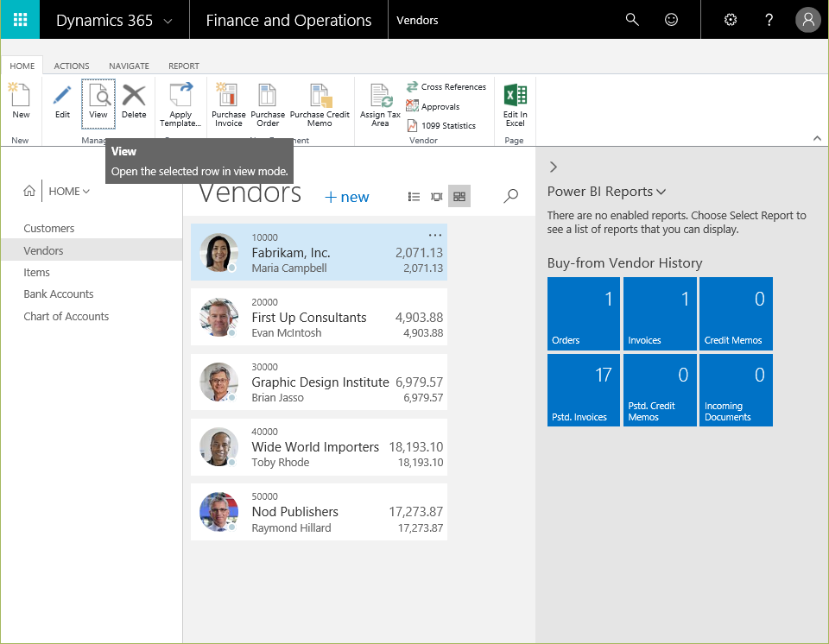Click the New vendor ribbon icon
829x644 pixels.
click(21, 101)
